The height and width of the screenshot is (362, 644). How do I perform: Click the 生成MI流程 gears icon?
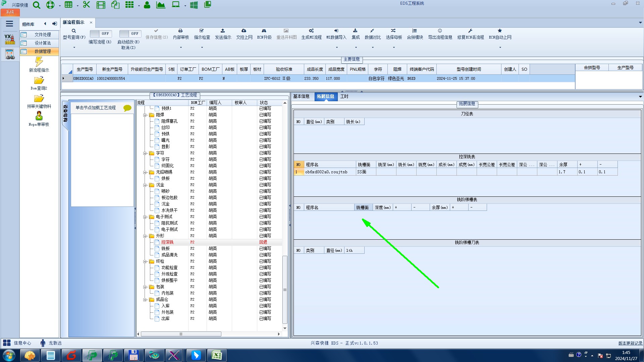point(311,31)
